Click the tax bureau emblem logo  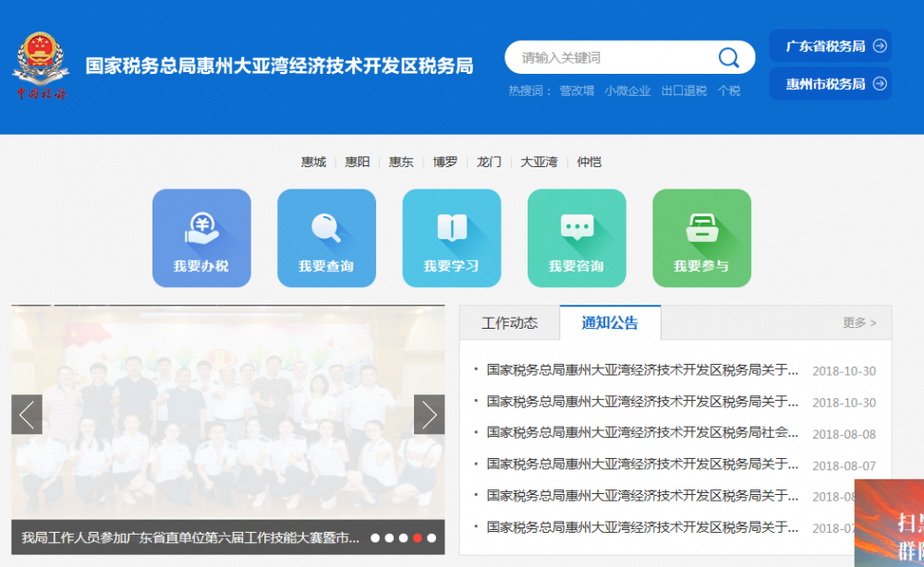40,65
